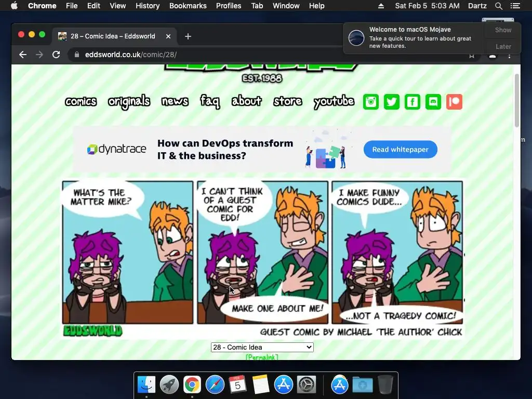Image resolution: width=532 pixels, height=399 pixels.
Task: Click the padlock site info icon
Action: point(77,55)
